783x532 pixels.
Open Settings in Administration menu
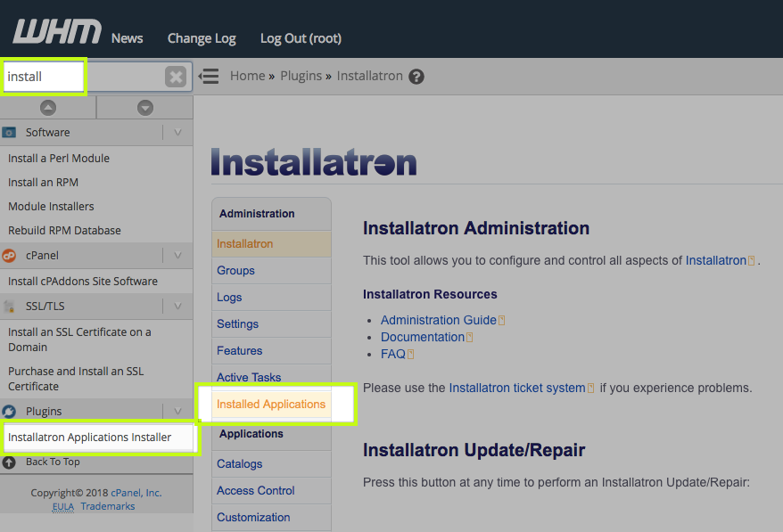pos(271,323)
